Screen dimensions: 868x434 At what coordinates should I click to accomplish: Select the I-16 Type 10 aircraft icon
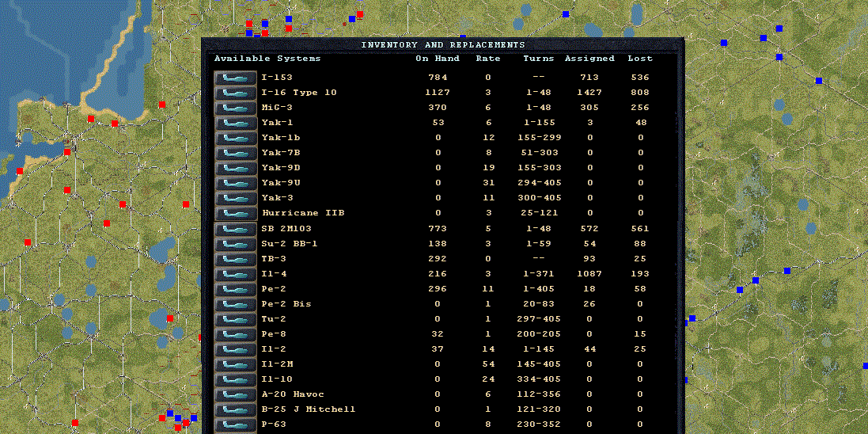coord(236,93)
